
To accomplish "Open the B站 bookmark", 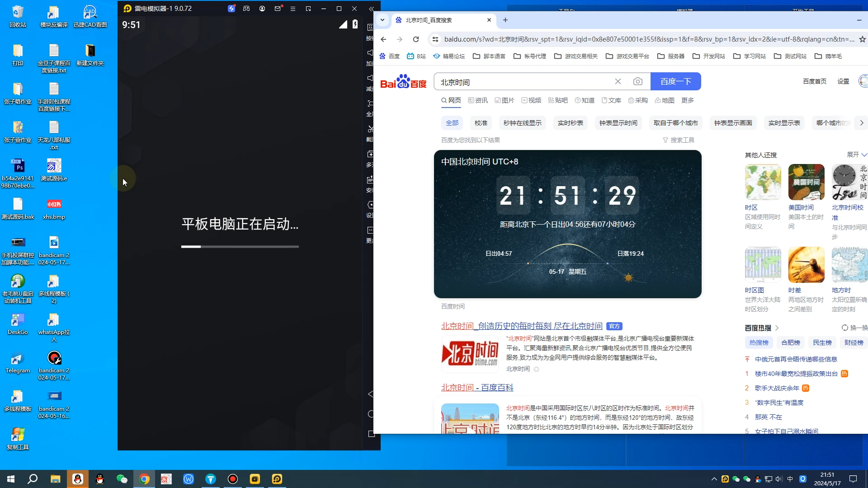I will (x=416, y=56).
